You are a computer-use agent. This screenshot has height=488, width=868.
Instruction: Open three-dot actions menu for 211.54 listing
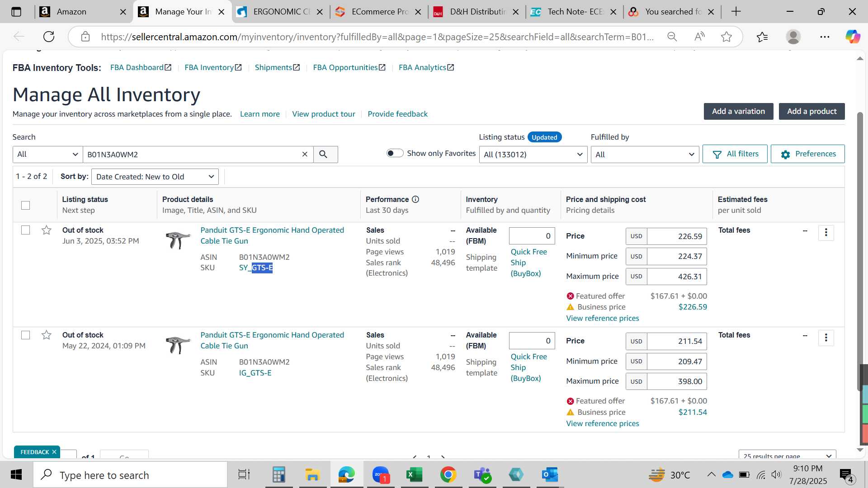826,338
